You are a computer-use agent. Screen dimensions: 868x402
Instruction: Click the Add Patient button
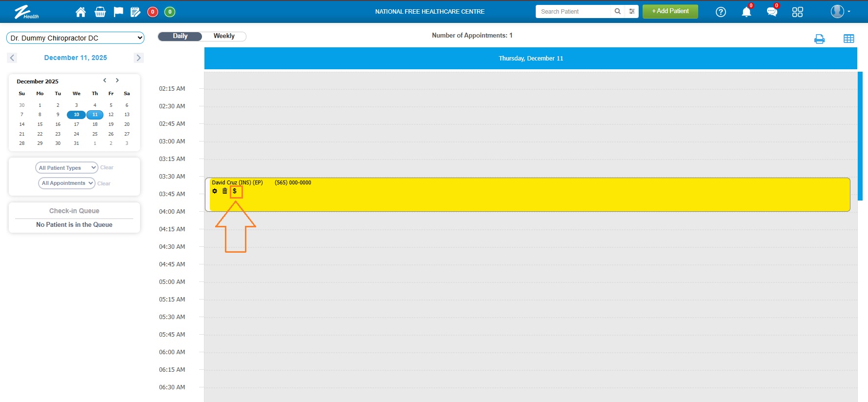pos(670,11)
